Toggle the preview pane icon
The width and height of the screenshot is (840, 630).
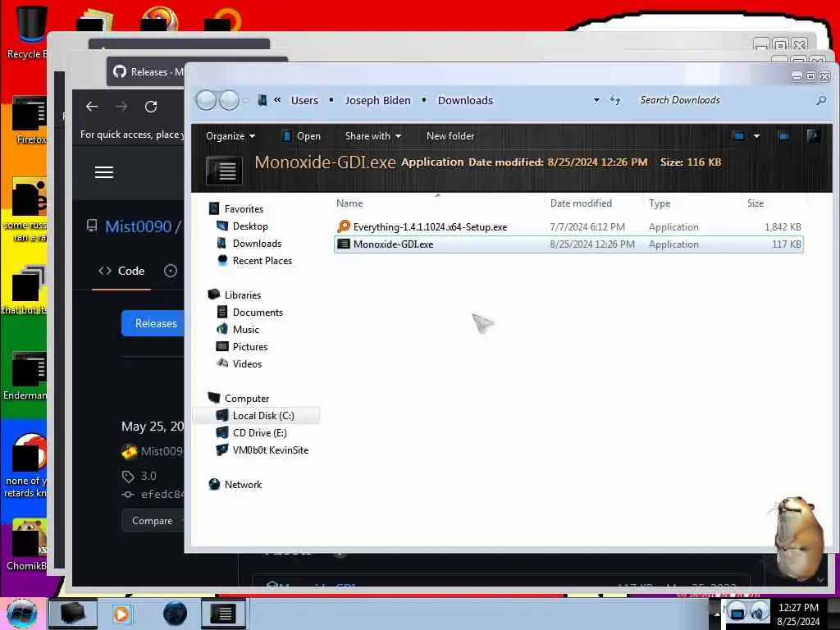click(x=783, y=136)
